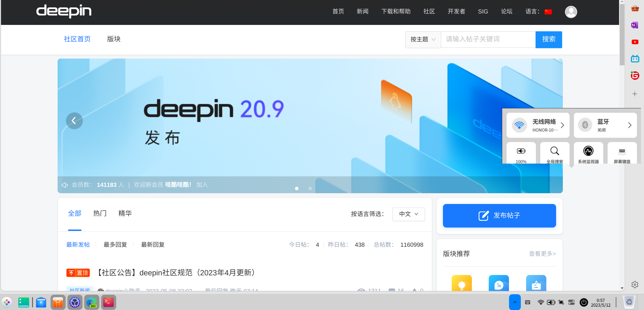The height and width of the screenshot is (310, 644).
Task: Expand the hidden tray icons arrow
Action: tap(515, 302)
